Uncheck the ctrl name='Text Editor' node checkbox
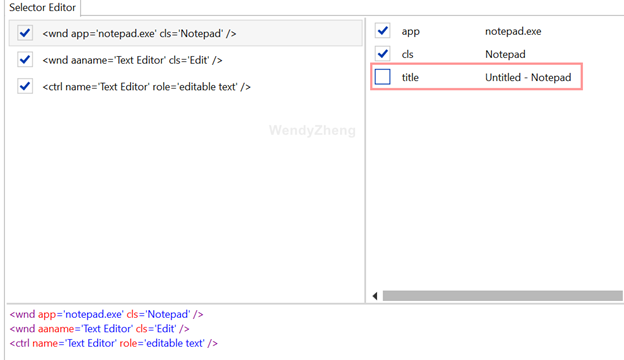Image resolution: width=624 pixels, height=360 pixels. (25, 86)
